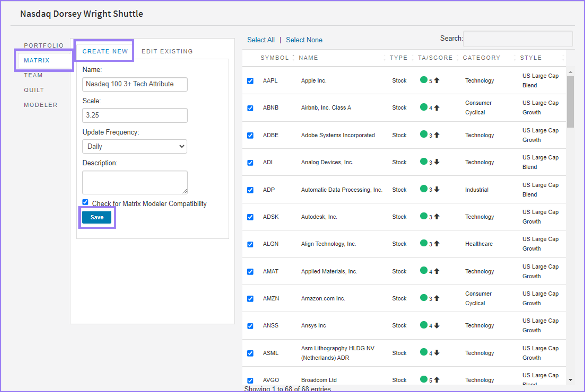Image resolution: width=585 pixels, height=392 pixels.
Task: Click the Name input field
Action: pyautogui.click(x=134, y=84)
